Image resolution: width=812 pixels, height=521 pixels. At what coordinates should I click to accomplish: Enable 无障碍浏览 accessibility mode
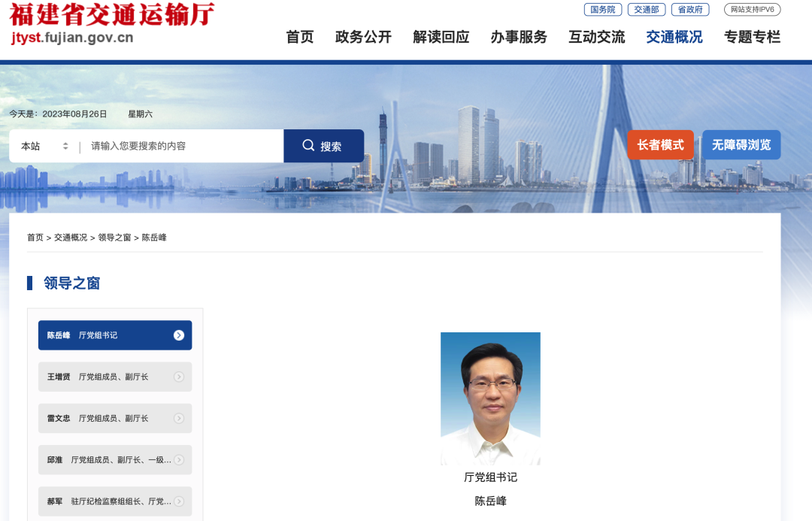pos(741,144)
